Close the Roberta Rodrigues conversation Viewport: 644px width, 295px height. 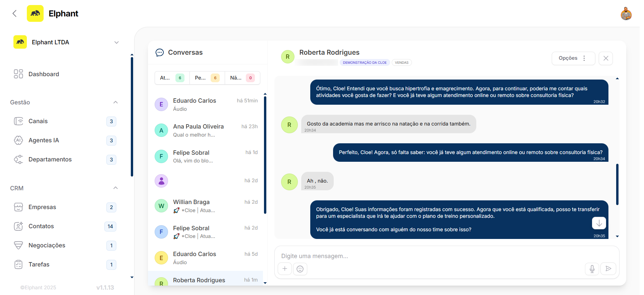click(x=606, y=58)
